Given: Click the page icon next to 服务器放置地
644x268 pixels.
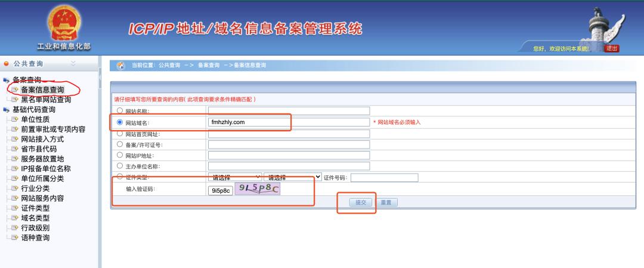Looking at the screenshot, I should point(15,159).
